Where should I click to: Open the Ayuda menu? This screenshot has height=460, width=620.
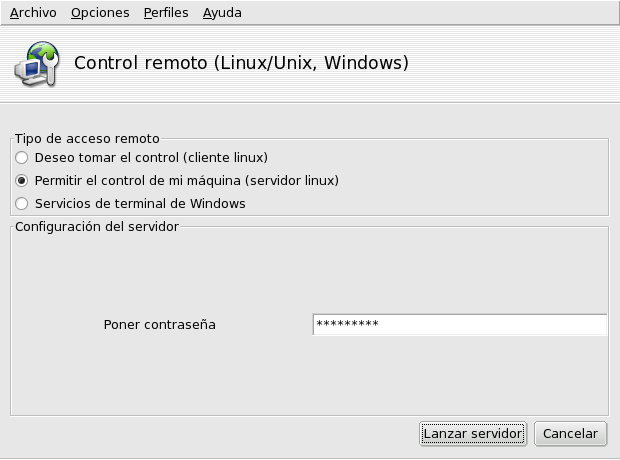[x=222, y=13]
